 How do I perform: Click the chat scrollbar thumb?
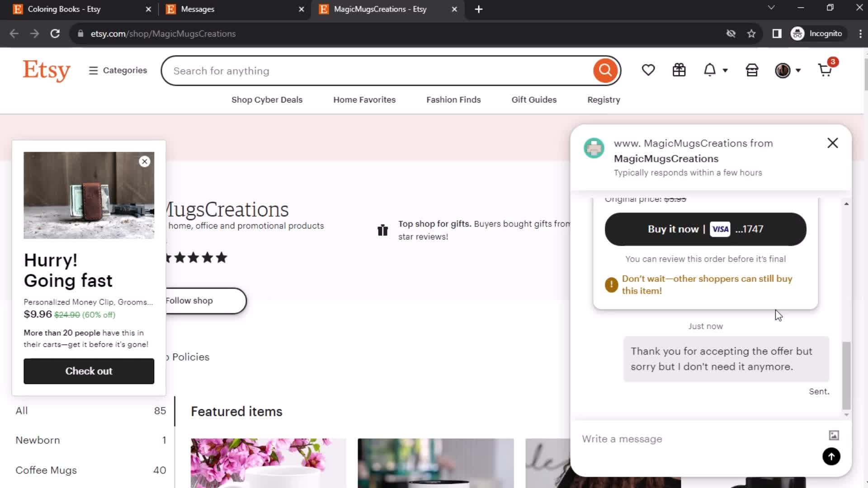click(846, 375)
